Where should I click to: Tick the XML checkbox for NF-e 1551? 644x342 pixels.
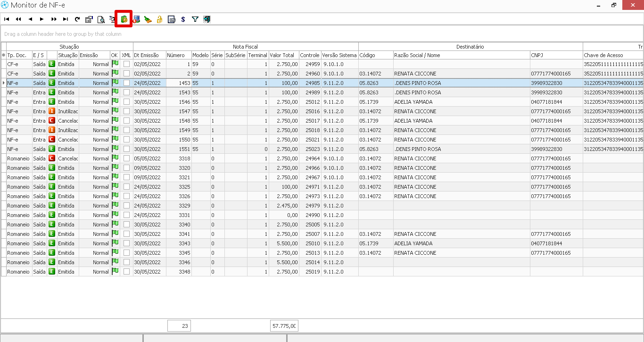126,149
